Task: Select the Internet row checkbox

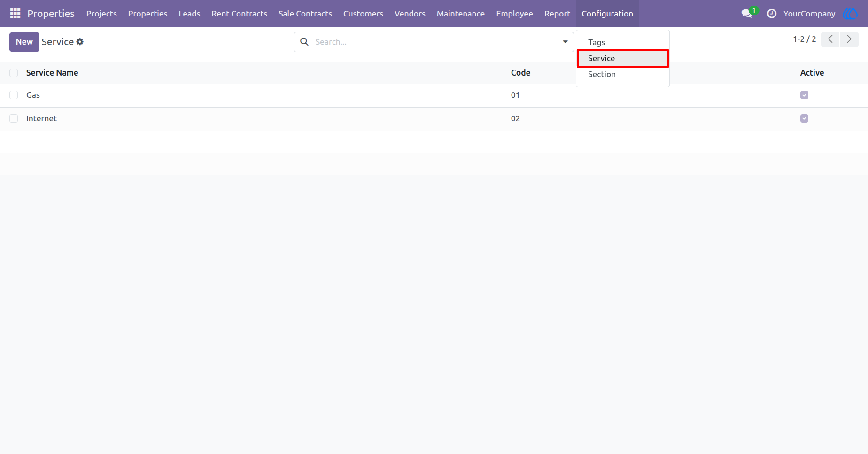Action: [x=14, y=118]
